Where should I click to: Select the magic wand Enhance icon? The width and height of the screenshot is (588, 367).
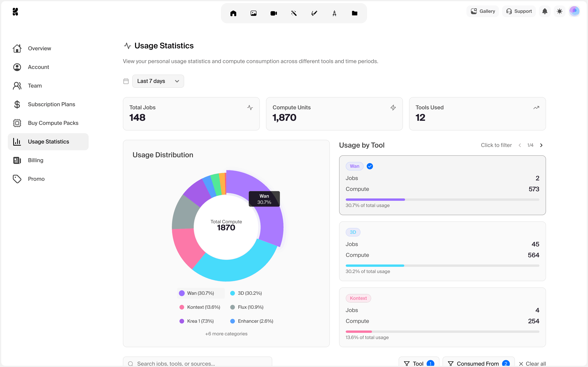click(x=294, y=13)
